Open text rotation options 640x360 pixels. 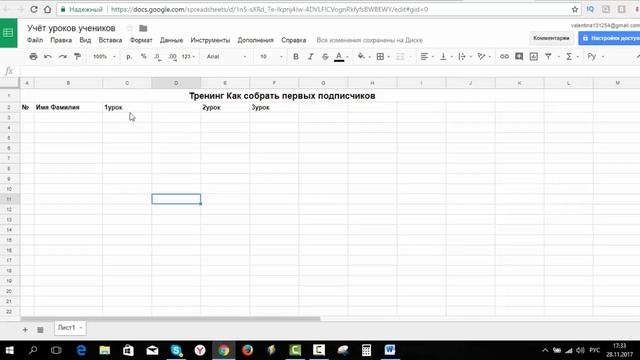[x=482, y=57]
